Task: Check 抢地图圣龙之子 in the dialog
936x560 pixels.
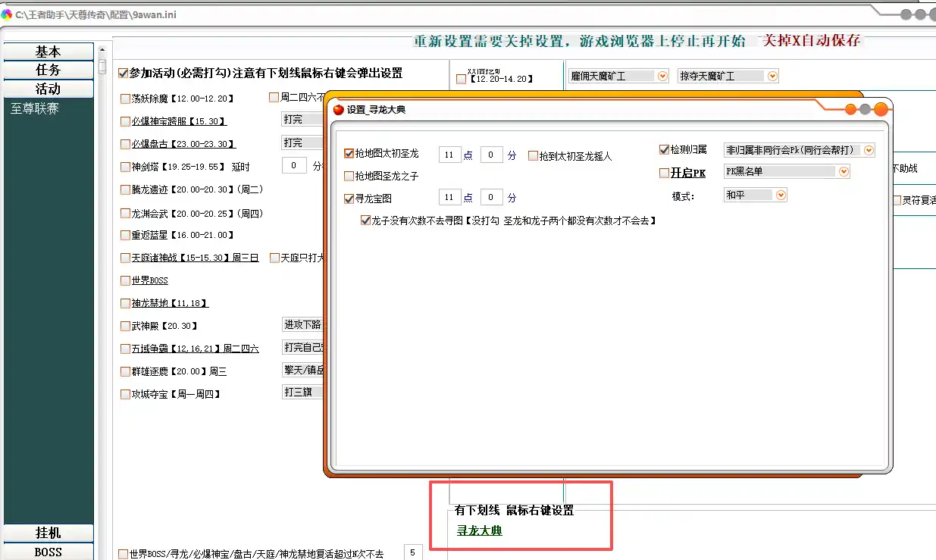Action: [349, 176]
